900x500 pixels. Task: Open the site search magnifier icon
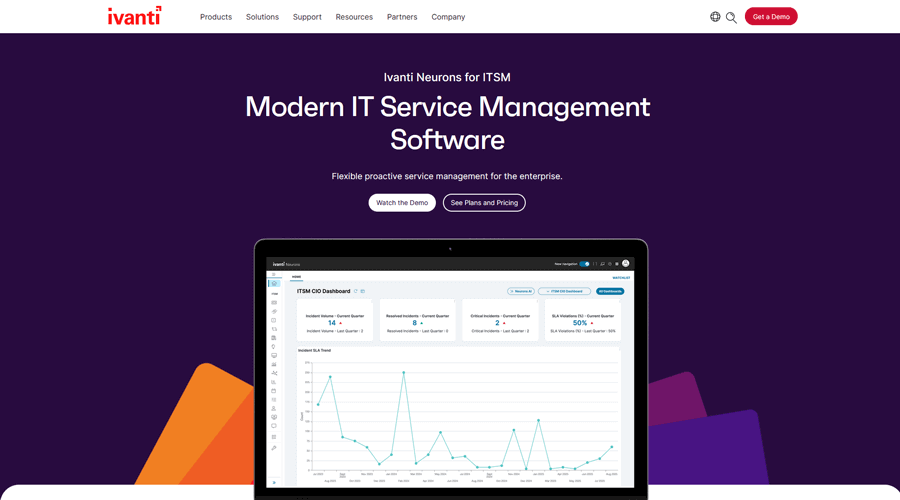click(x=731, y=17)
